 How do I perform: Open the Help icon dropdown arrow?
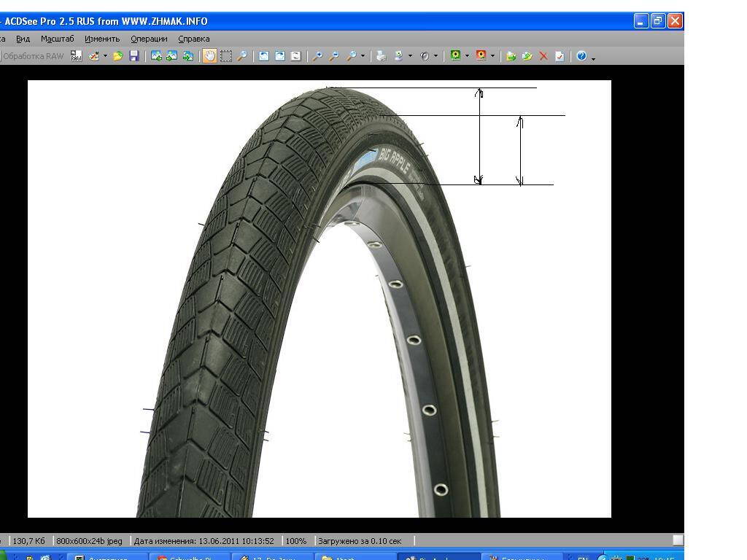(x=593, y=58)
